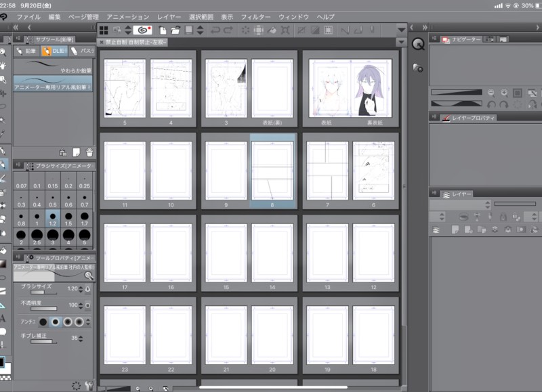Image resolution: width=542 pixels, height=392 pixels.
Task: Open sub tool detail magnifier wrench icon
Action: click(89, 276)
